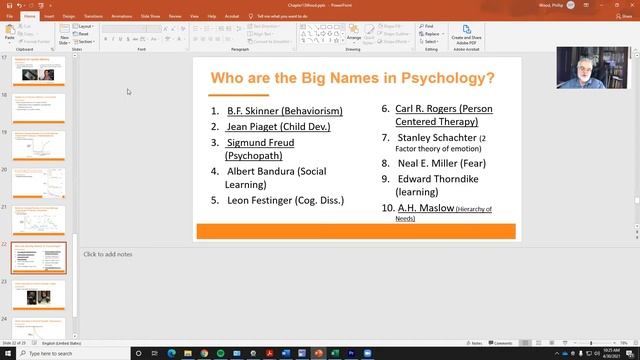
Task: Open Spotify from the taskbar
Action: pyautogui.click(x=220, y=353)
